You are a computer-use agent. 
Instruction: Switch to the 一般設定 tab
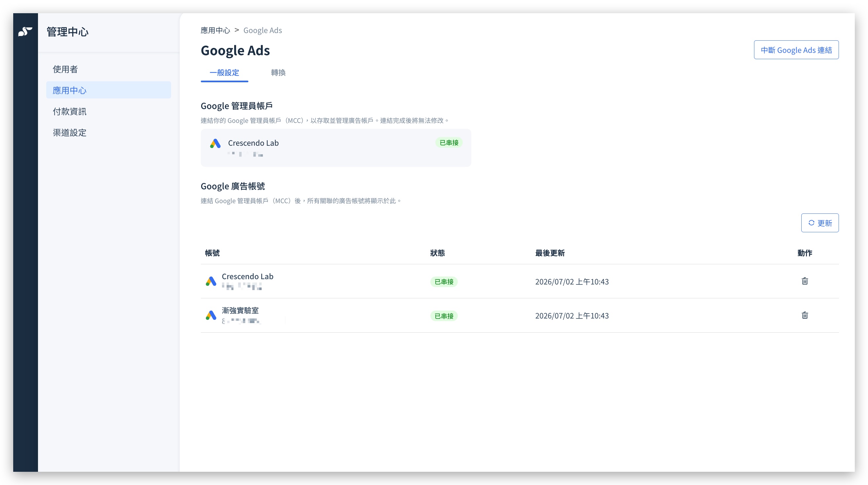[224, 72]
